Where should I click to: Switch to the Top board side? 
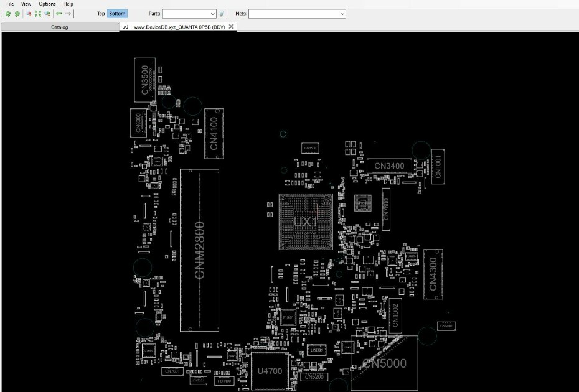click(101, 14)
